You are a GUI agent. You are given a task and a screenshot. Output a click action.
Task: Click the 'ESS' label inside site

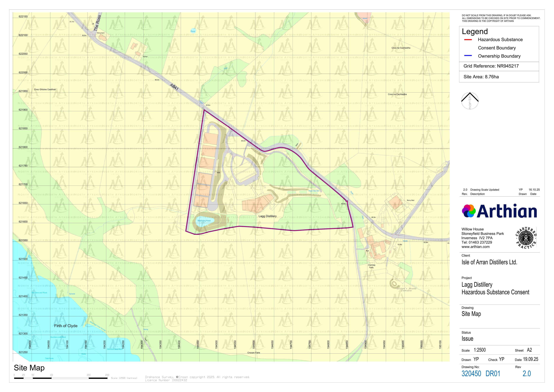218,173
